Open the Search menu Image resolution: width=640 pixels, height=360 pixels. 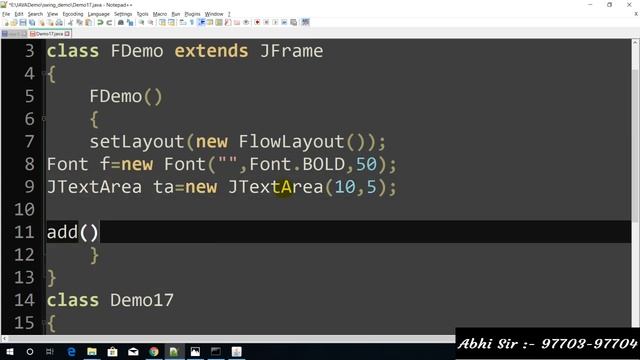coord(35,14)
